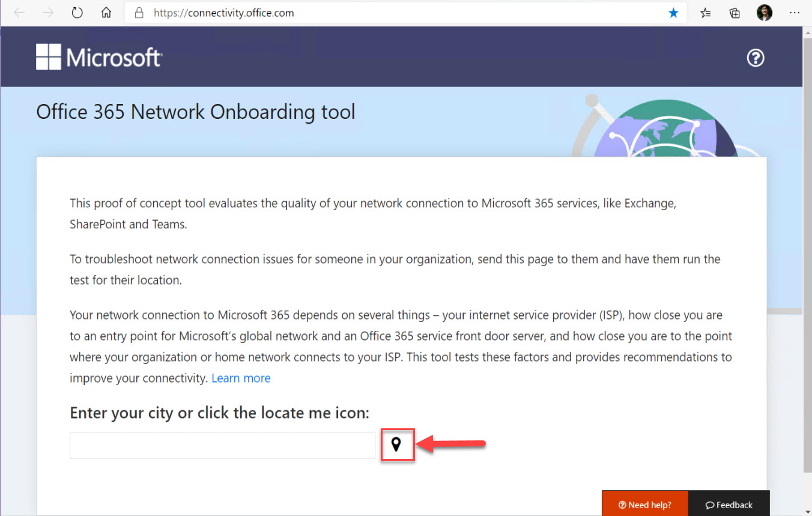Click the user profile avatar

click(x=764, y=13)
